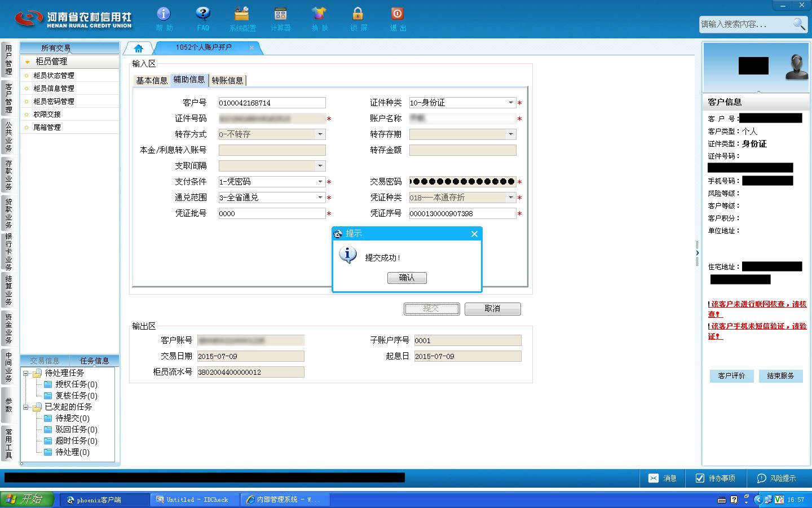Open 待办事项 to-do items
This screenshot has height=508, width=812.
pos(715,478)
